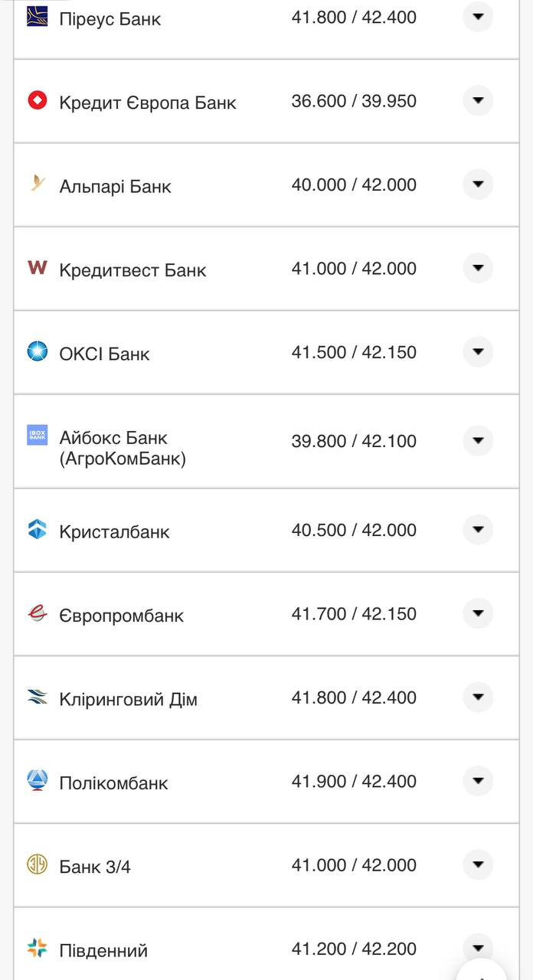Click the red Кредит Європа Банк logo
The width and height of the screenshot is (533, 980).
(36, 100)
